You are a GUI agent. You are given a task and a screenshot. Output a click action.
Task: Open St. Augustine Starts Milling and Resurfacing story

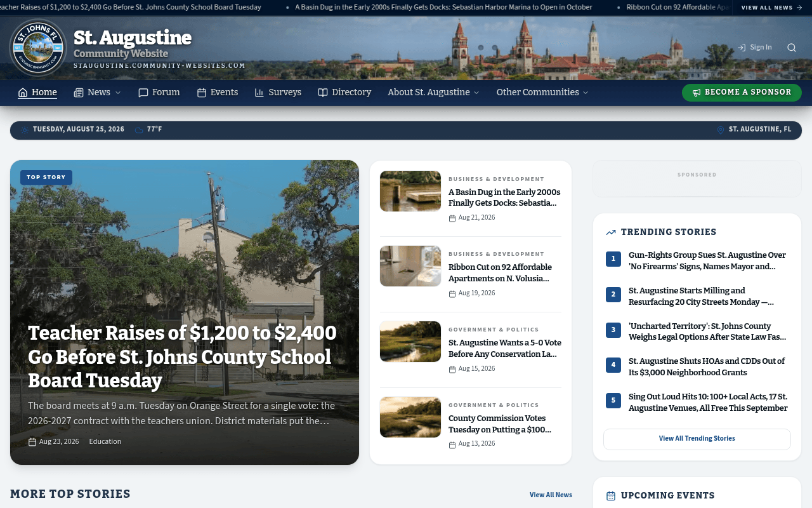[701, 297]
